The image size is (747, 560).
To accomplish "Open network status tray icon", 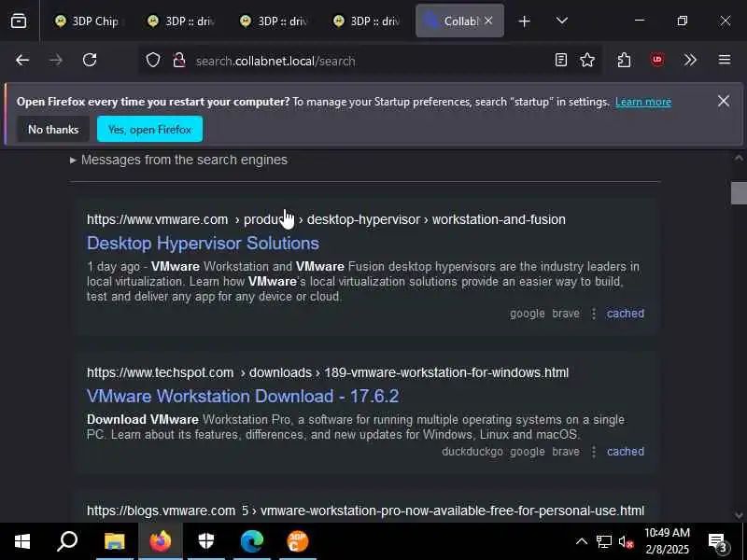I will tap(603, 542).
